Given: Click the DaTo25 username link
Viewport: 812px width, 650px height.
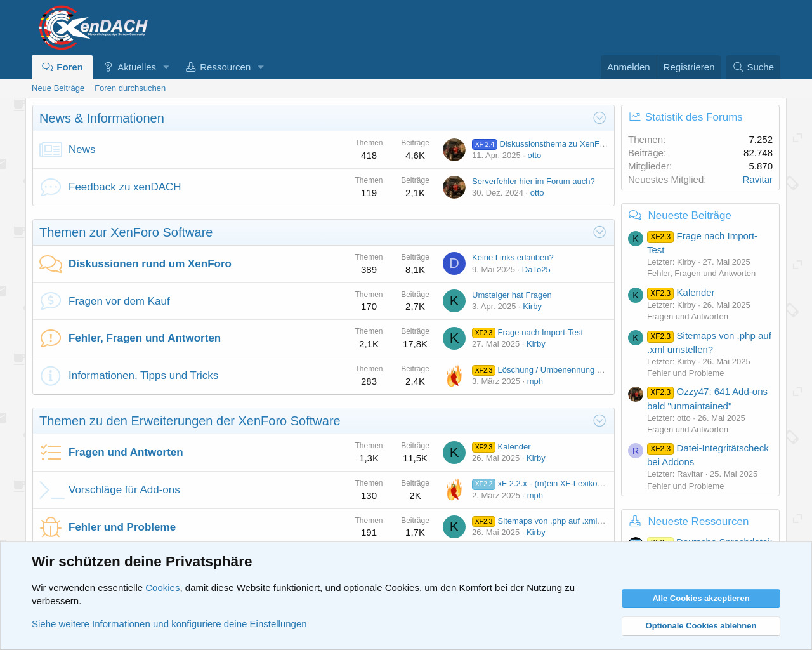Looking at the screenshot, I should (536, 270).
